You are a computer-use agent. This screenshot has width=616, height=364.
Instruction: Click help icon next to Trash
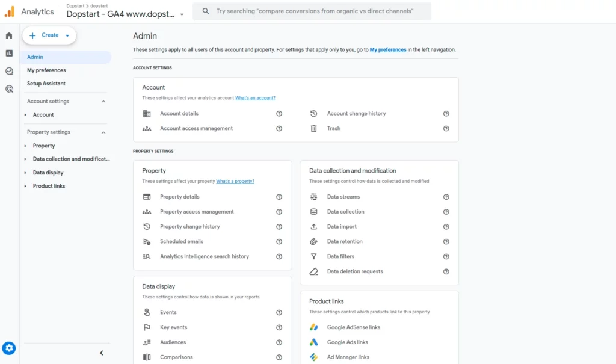click(446, 129)
